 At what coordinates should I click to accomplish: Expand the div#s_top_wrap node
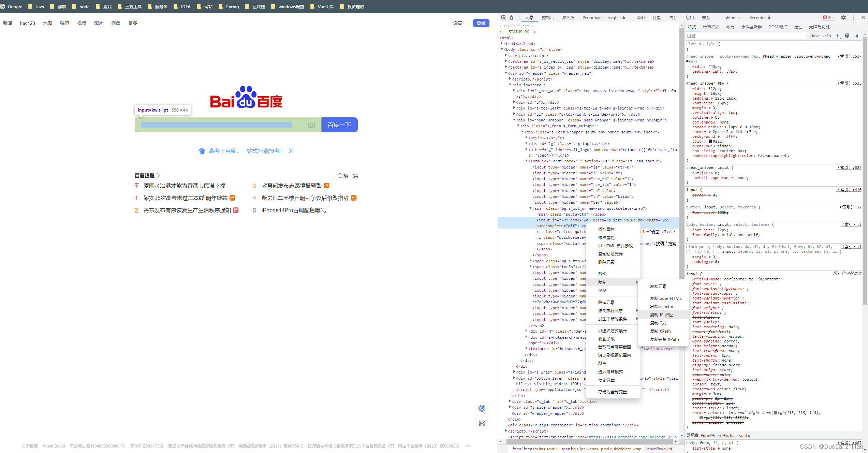[514, 91]
